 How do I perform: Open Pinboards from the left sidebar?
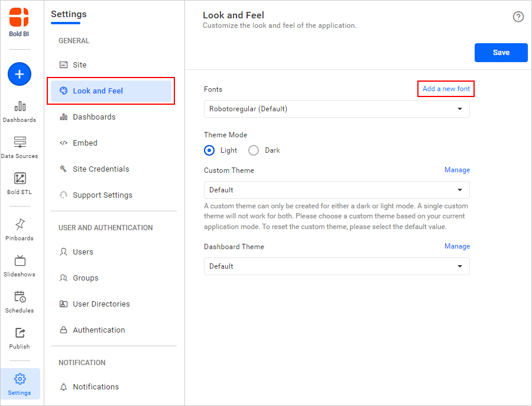[x=20, y=230]
